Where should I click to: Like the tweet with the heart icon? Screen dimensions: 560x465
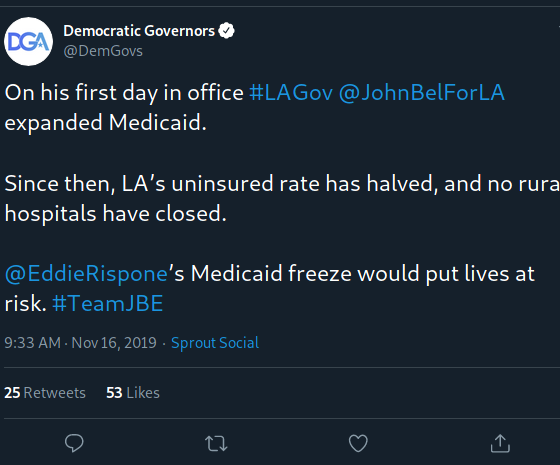click(x=358, y=443)
